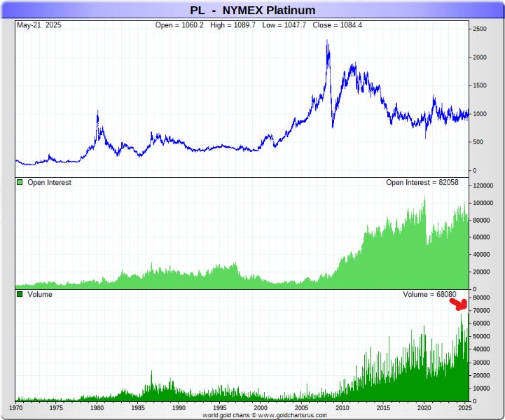Click the Close = 1084.4 value
505x420 pixels.
337,25
